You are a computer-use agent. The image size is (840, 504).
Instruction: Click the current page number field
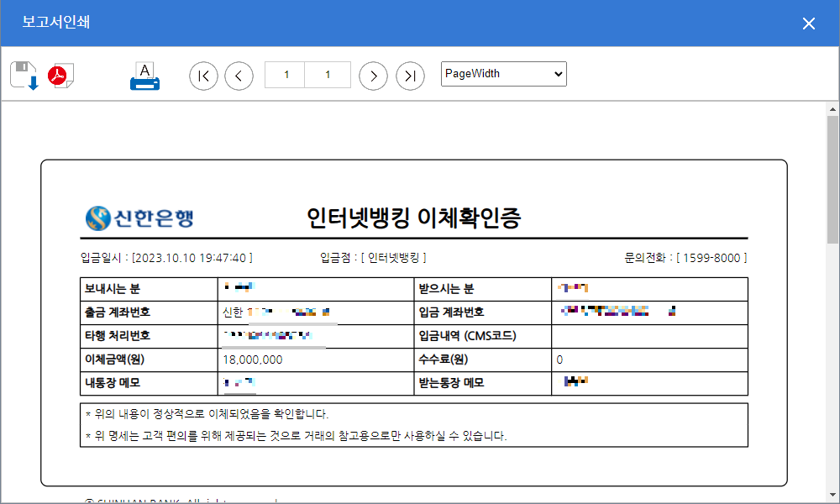coord(285,75)
